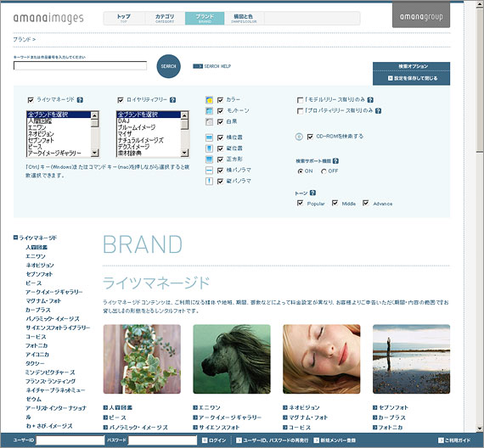The width and height of the screenshot is (484, 448).
Task: Uncheck the モノトーン checkbox
Action: (x=220, y=111)
